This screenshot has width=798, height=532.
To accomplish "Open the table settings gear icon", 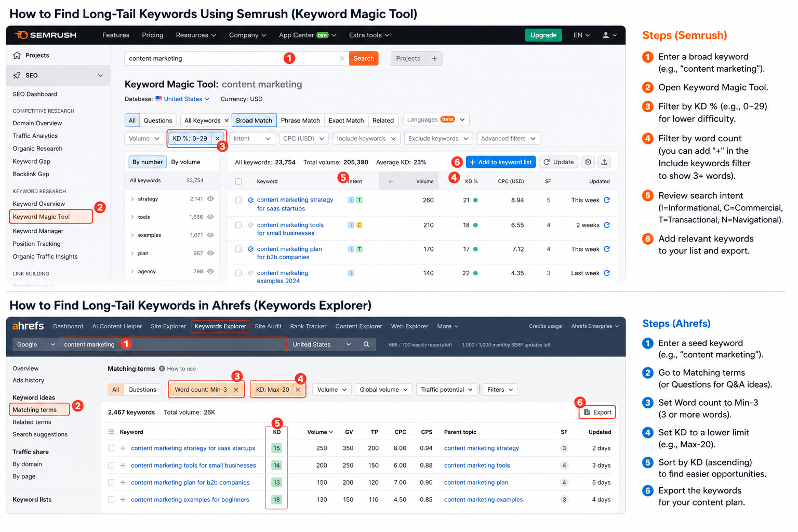I will point(588,162).
